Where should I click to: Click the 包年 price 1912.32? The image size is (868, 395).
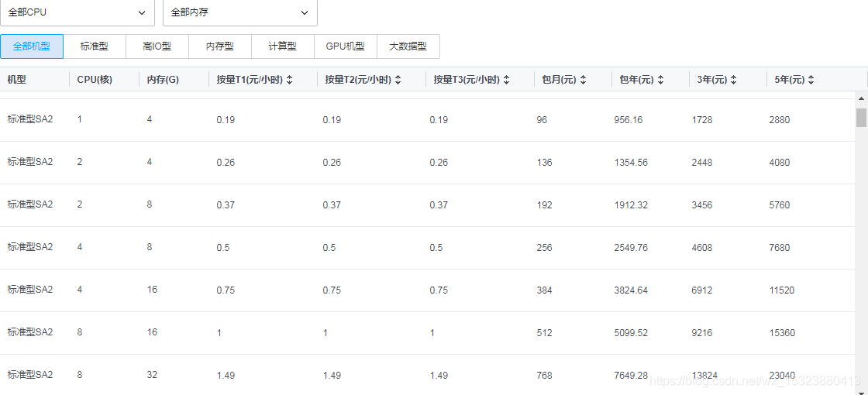tap(631, 204)
